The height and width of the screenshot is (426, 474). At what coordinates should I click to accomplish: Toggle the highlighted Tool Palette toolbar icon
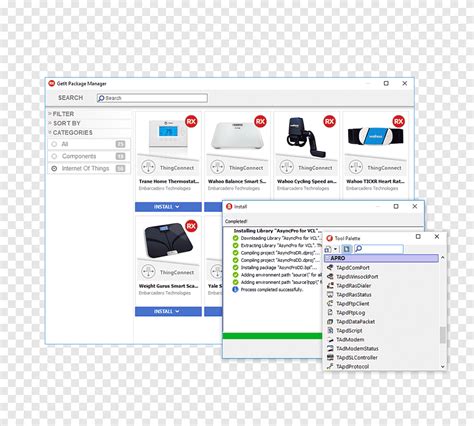347,249
